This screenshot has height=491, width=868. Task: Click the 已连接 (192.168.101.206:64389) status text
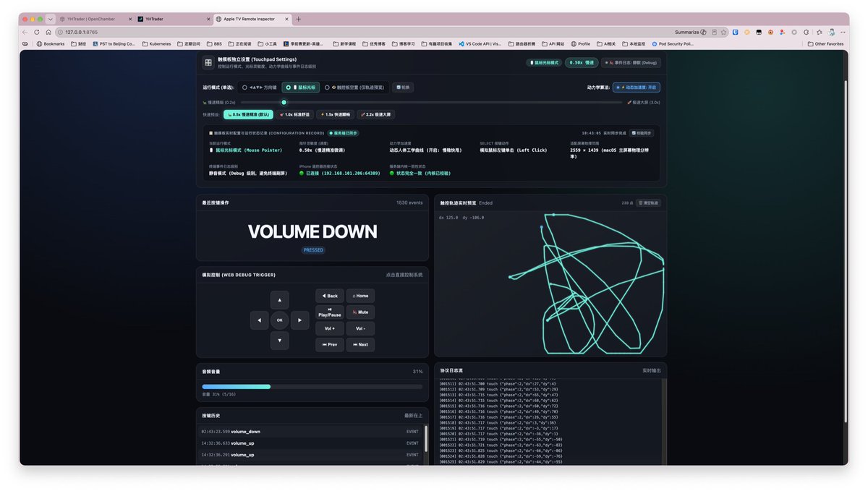(x=340, y=173)
